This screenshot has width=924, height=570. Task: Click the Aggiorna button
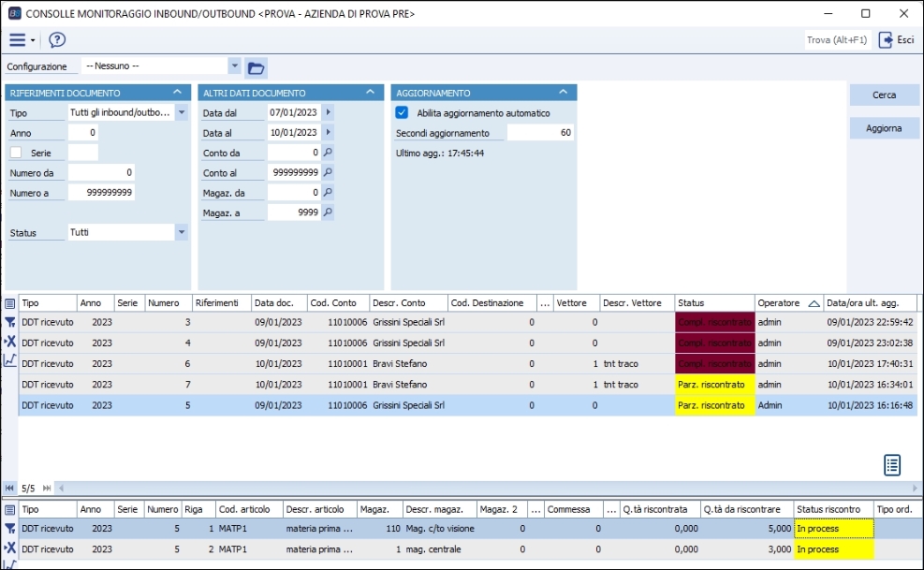pos(884,128)
